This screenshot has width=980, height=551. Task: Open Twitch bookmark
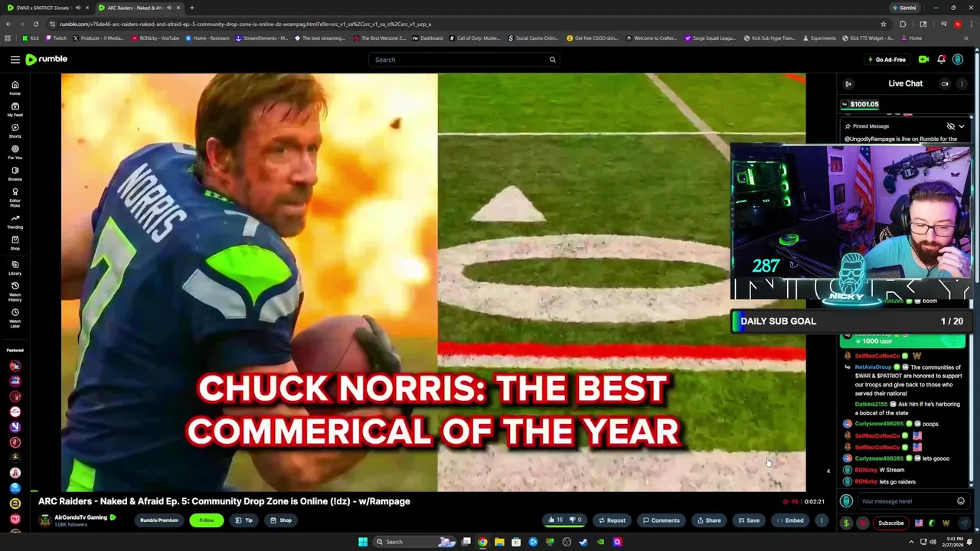coord(56,38)
